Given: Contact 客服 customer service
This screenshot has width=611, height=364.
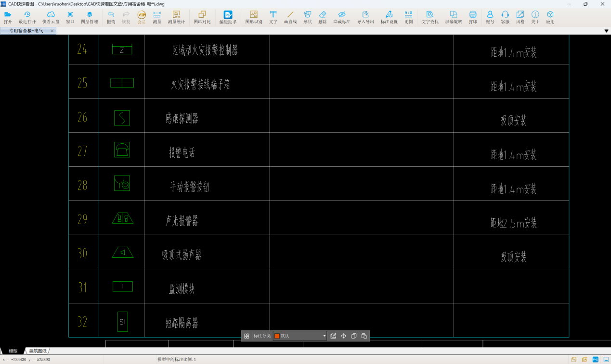Looking at the screenshot, I should click(x=505, y=17).
